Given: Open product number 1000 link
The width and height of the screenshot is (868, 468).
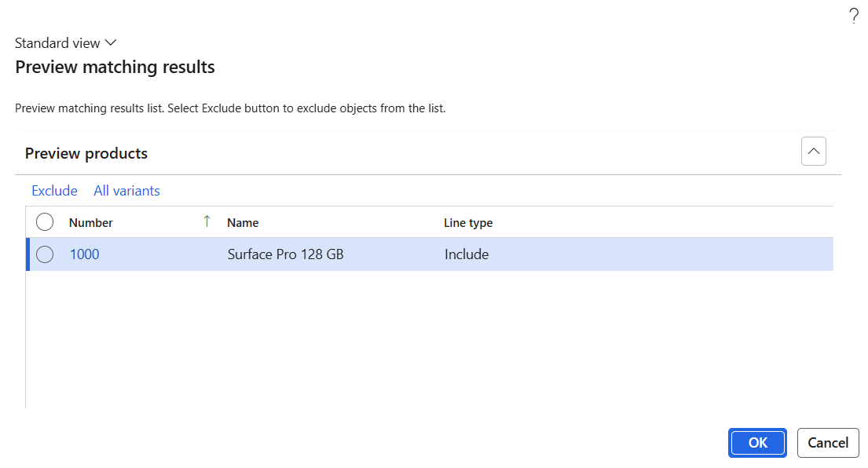Looking at the screenshot, I should click(x=84, y=254).
